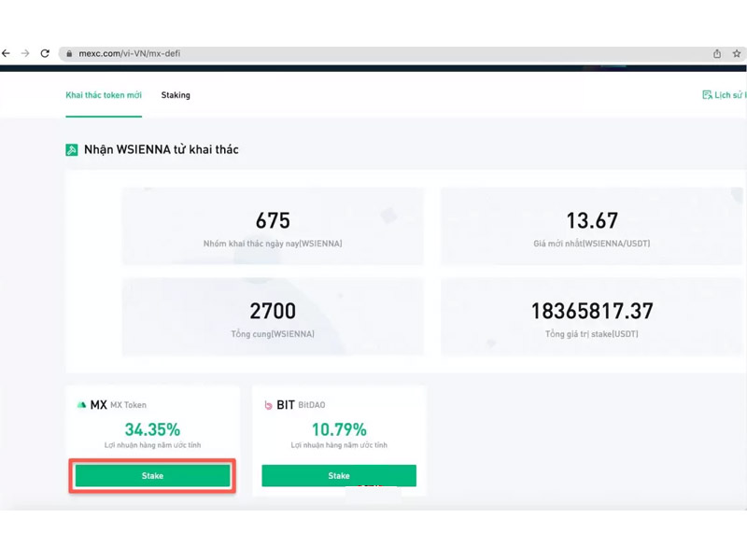The image size is (747, 560).
Task: Click the Tổng cung WSIENNA label
Action: [x=273, y=334]
